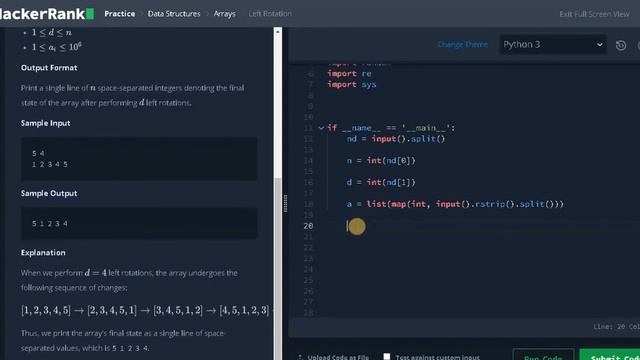Reset code with the history icon
640x360 pixels.
click(x=621, y=45)
